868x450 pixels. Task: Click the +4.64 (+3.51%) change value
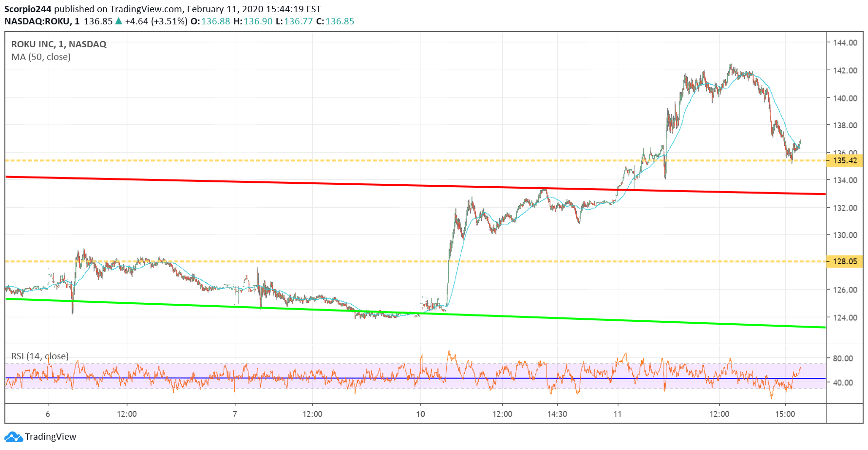[x=156, y=21]
